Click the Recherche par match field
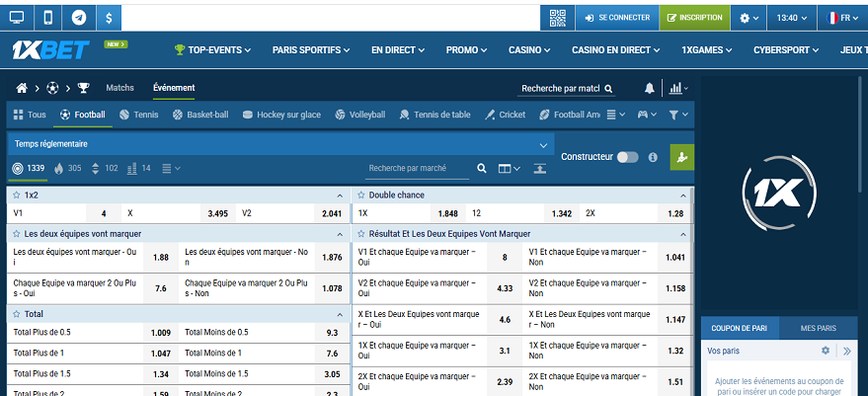868x396 pixels. pyautogui.click(x=568, y=89)
